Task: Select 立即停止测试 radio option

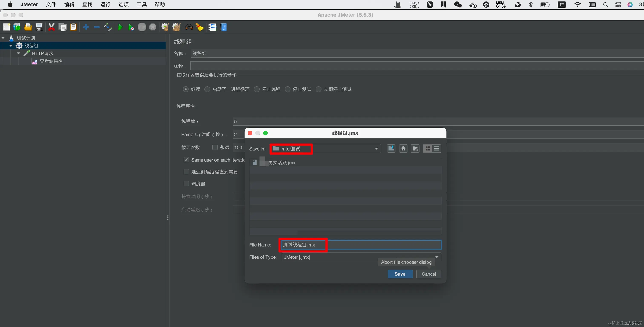Action: [x=319, y=89]
